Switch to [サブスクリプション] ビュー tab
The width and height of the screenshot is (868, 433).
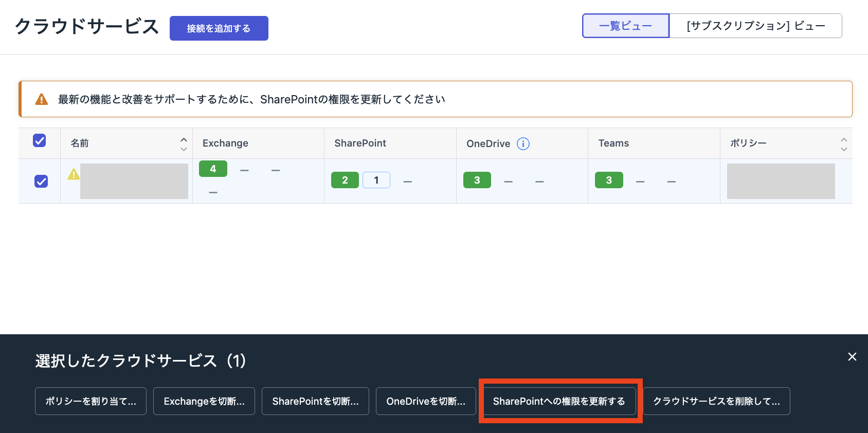coord(756,26)
